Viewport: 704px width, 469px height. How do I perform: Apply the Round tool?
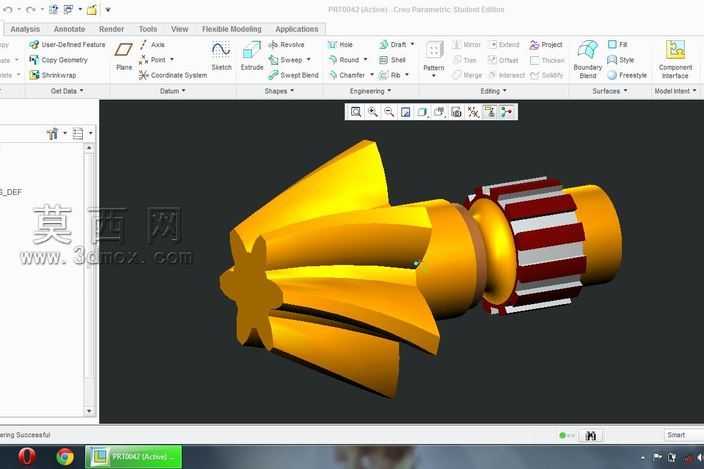tap(344, 60)
